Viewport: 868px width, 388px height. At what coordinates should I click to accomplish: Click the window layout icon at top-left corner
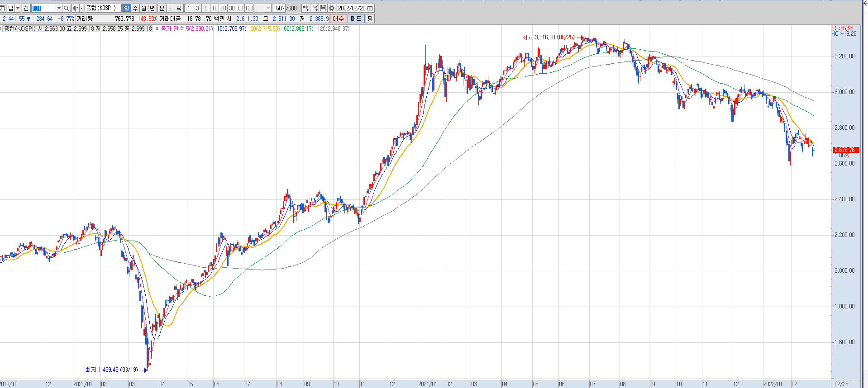pos(2,8)
